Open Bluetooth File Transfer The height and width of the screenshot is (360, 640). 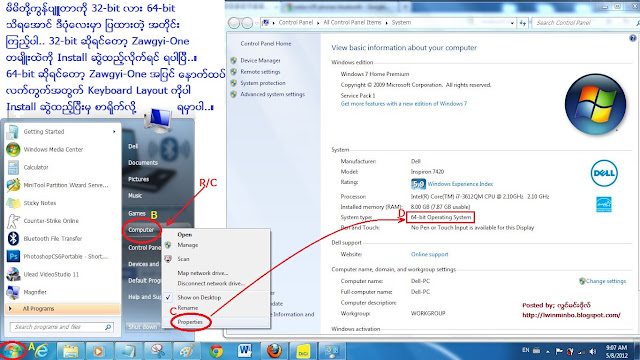(x=63, y=238)
